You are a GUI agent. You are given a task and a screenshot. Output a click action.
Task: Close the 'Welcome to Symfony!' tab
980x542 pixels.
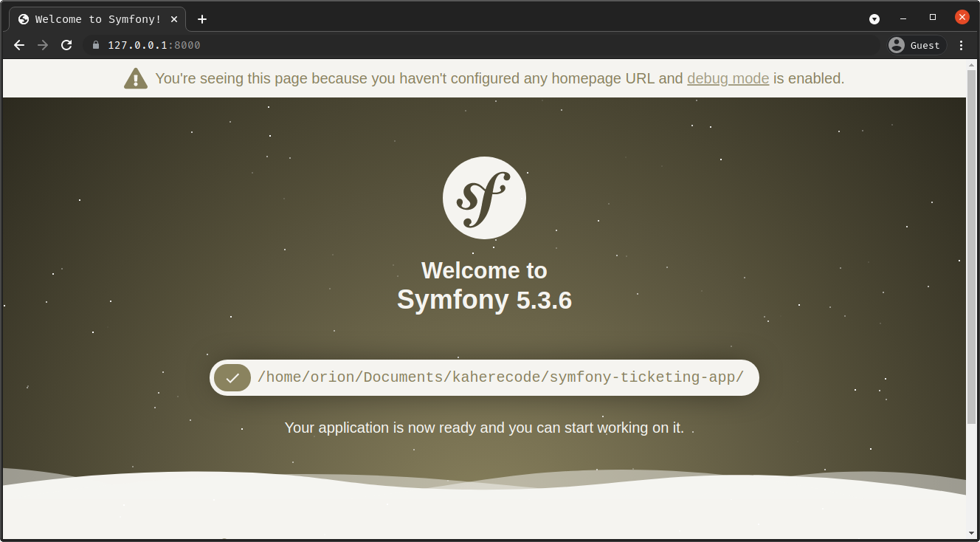(x=174, y=19)
